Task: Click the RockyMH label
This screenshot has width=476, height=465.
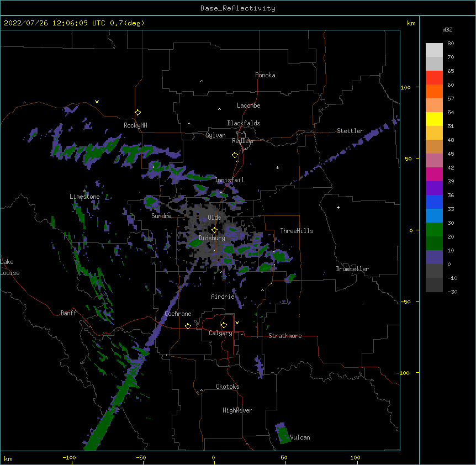Action: (x=135, y=125)
